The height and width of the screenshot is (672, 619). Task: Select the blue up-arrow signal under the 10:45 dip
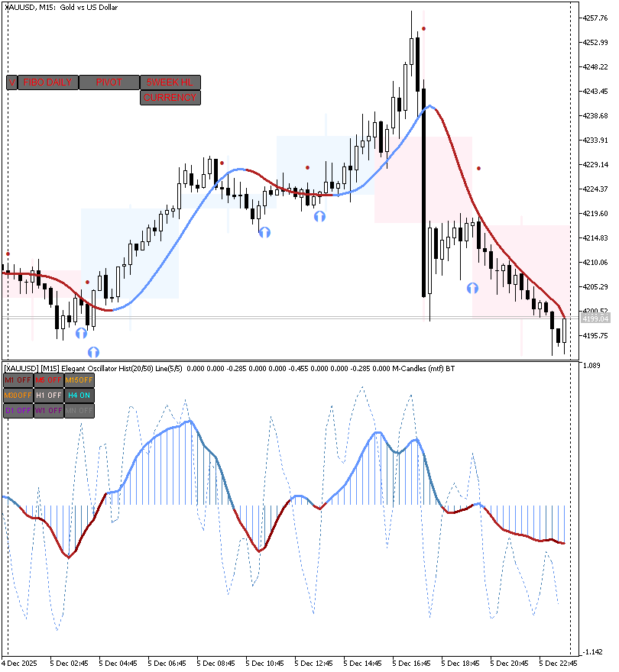tap(264, 232)
